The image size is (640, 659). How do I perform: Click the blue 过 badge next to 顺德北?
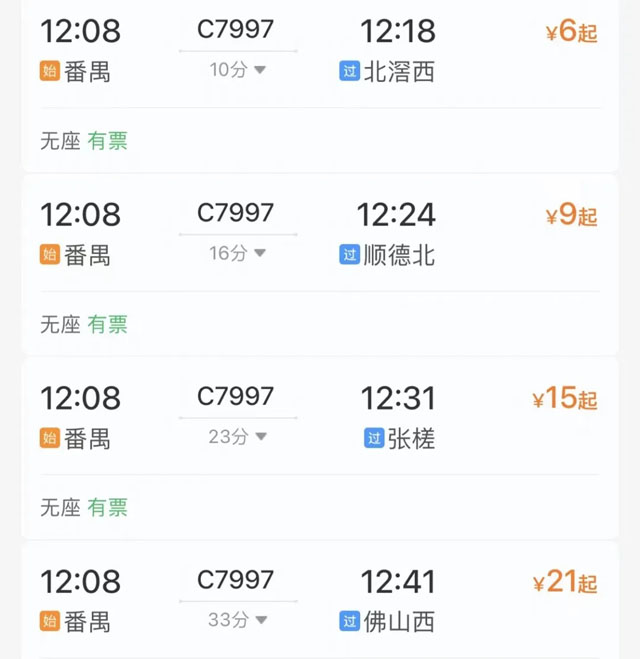click(x=349, y=255)
